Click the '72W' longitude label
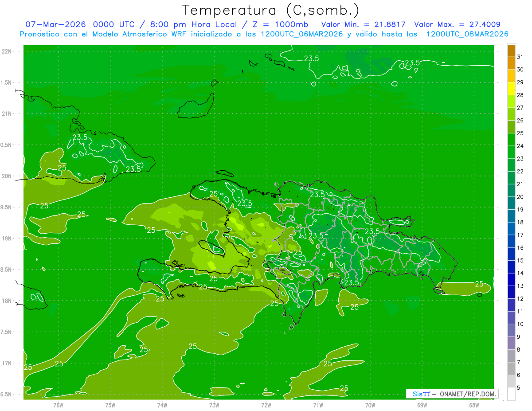Viewport: 532px width, 411px height. (266, 405)
